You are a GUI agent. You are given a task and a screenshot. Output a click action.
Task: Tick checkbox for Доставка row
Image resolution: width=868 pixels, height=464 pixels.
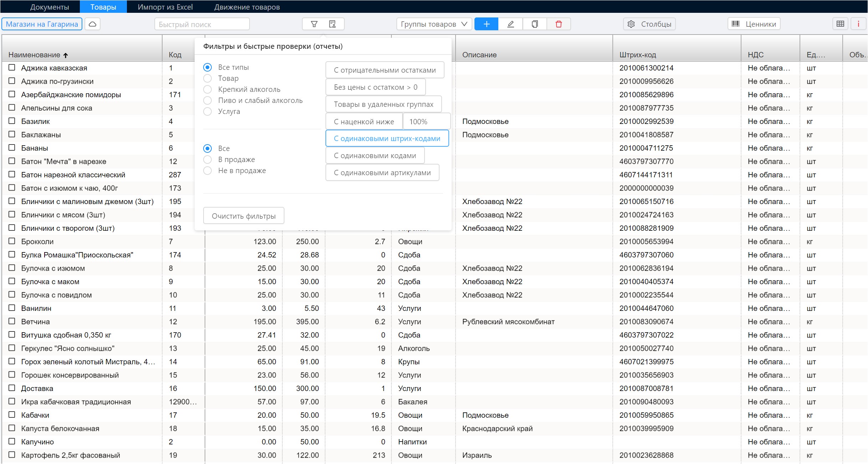(x=12, y=388)
